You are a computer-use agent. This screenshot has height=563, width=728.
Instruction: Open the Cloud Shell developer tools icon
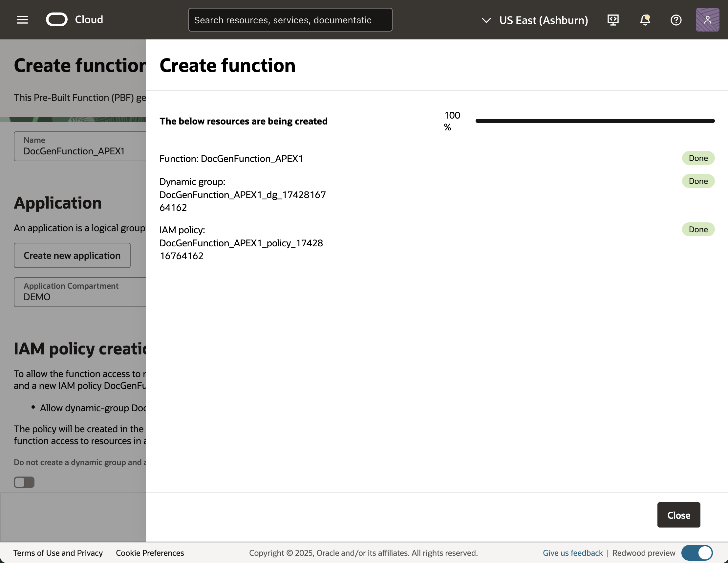pos(613,20)
